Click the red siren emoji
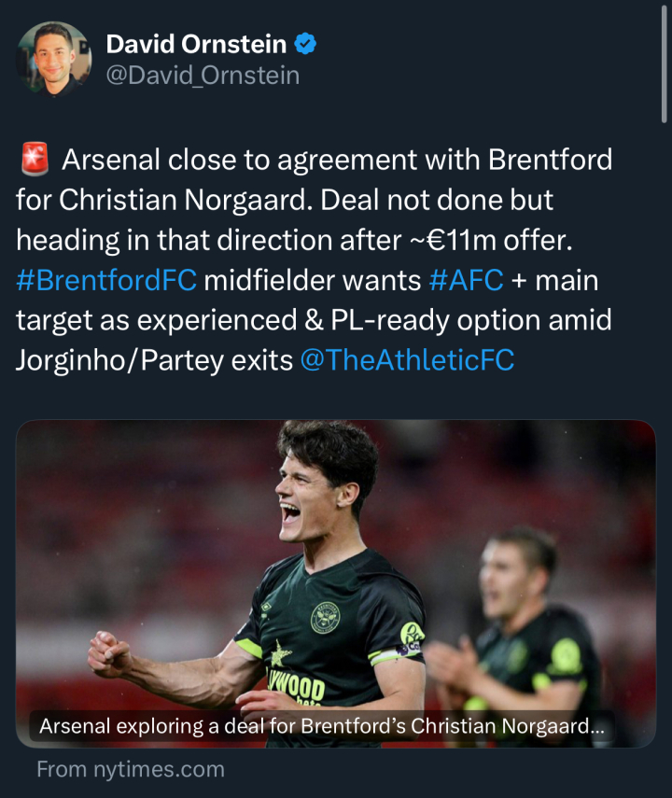Viewport: 672px width, 798px height. 35,160
